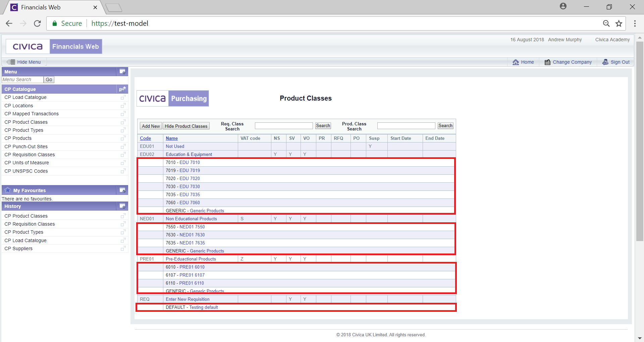644x342 pixels.
Task: Click the Menu Search input field
Action: pos(22,79)
